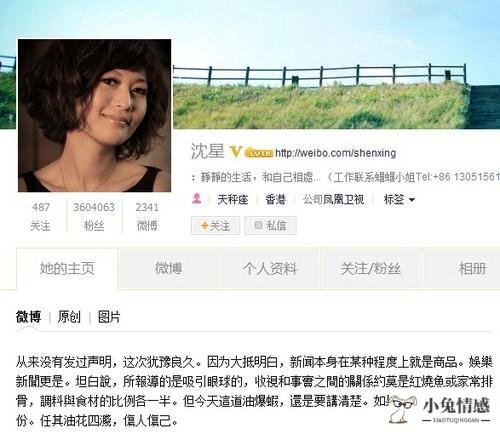Open the 2341 微博 posts count

pyautogui.click(x=147, y=216)
